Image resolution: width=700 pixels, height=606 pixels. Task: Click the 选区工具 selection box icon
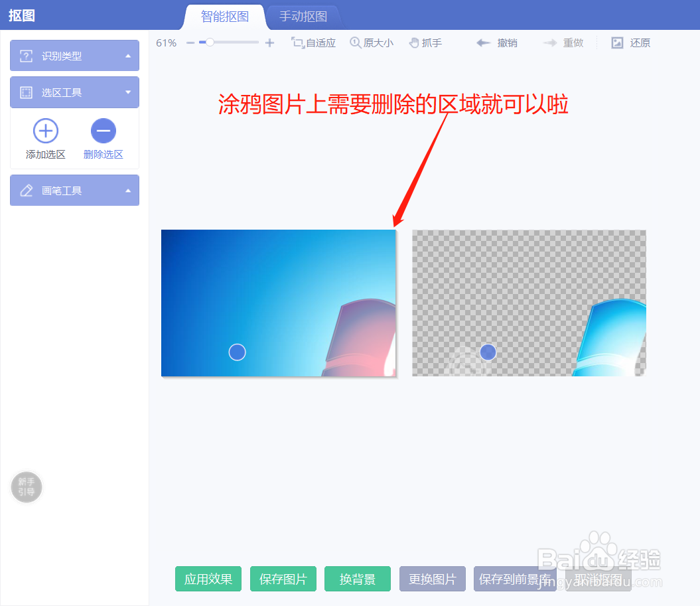click(x=27, y=92)
